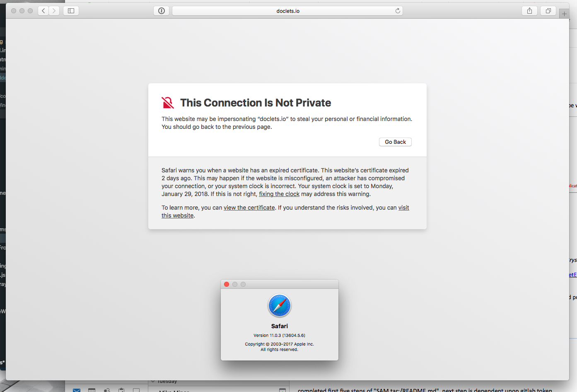
Task: Go back with the Safari back arrow
Action: tap(43, 11)
